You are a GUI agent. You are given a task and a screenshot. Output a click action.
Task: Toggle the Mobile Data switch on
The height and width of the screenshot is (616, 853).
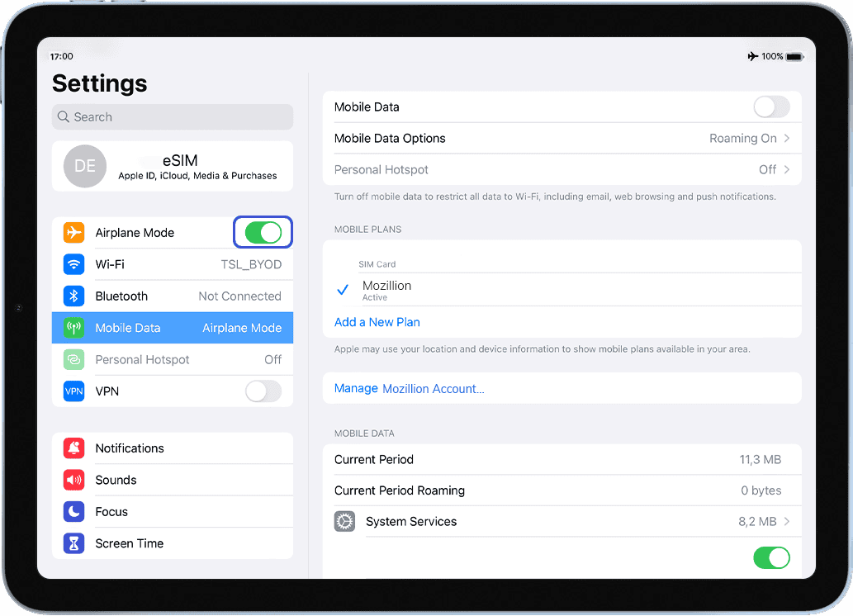771,107
